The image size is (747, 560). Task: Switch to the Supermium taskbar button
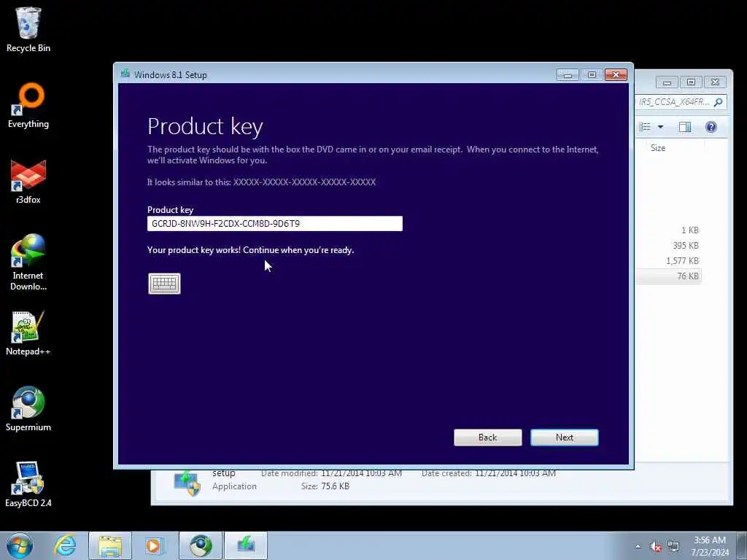point(201,545)
